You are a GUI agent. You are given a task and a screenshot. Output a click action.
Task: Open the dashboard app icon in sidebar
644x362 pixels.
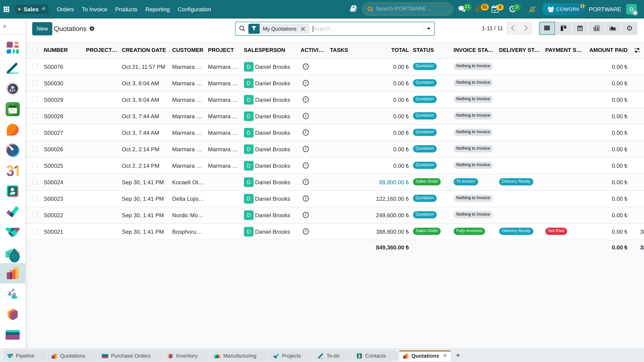tap(12, 48)
